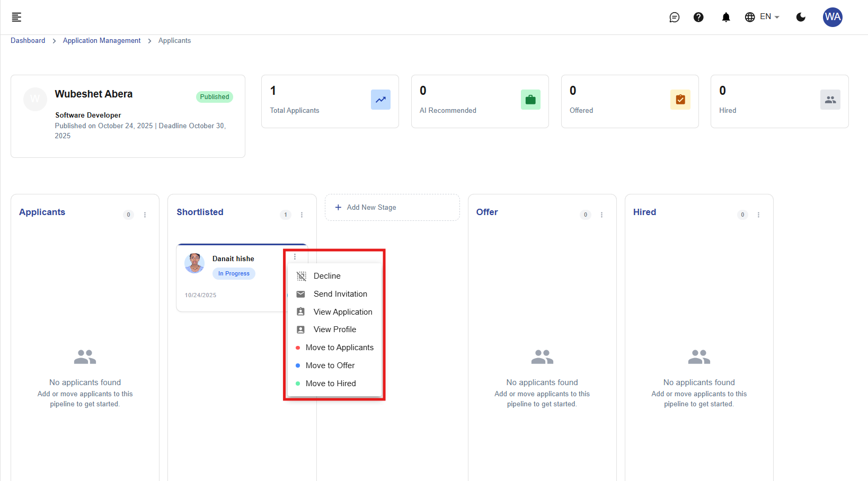
Task: Click the Add New Stage button
Action: pos(392,208)
